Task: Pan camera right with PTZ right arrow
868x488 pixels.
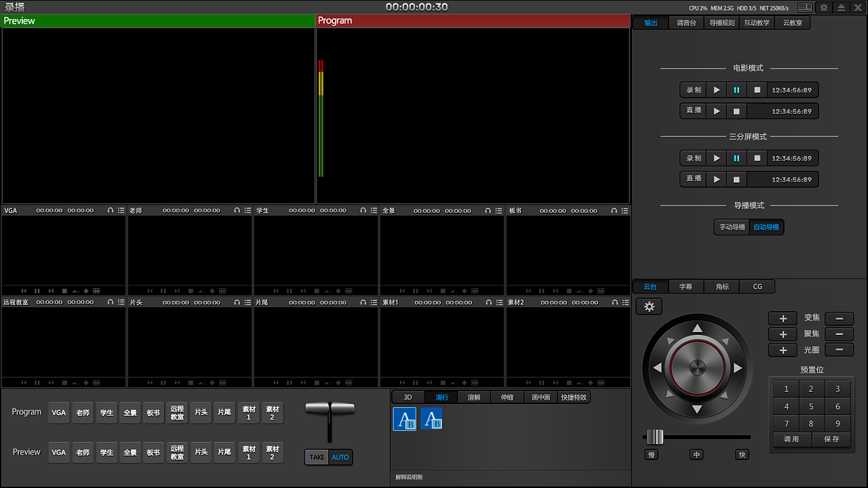Action: (x=738, y=368)
